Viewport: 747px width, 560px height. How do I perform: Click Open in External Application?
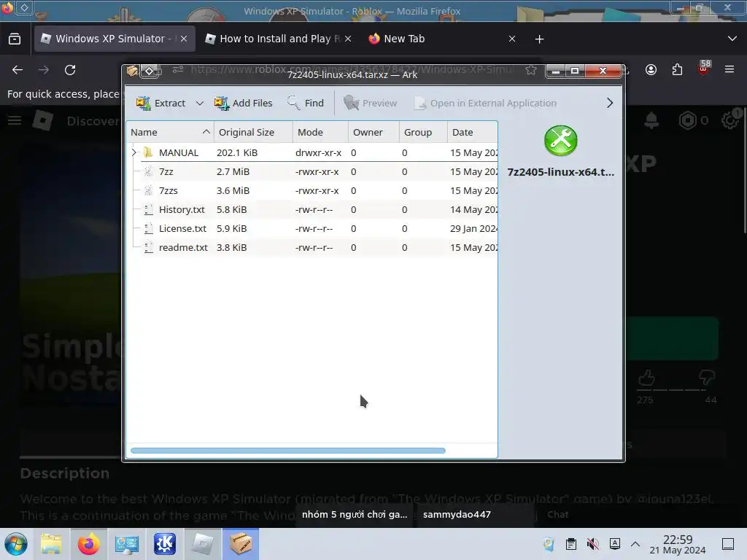[x=485, y=103]
